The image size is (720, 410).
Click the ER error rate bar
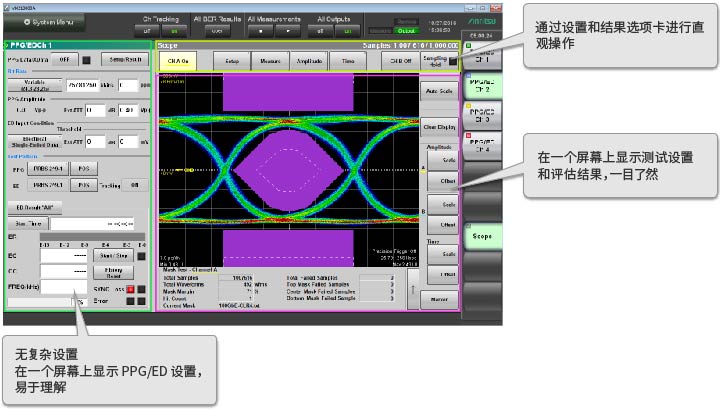(93, 237)
